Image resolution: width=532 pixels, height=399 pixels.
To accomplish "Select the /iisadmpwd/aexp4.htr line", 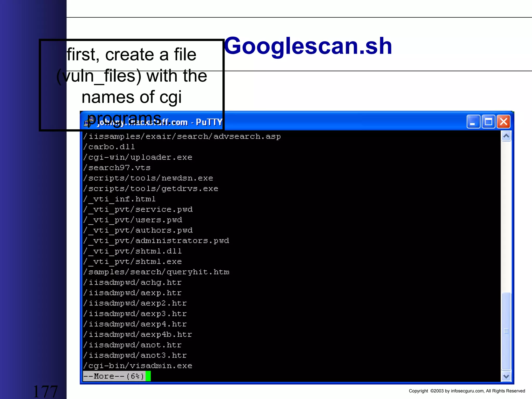I will click(135, 324).
